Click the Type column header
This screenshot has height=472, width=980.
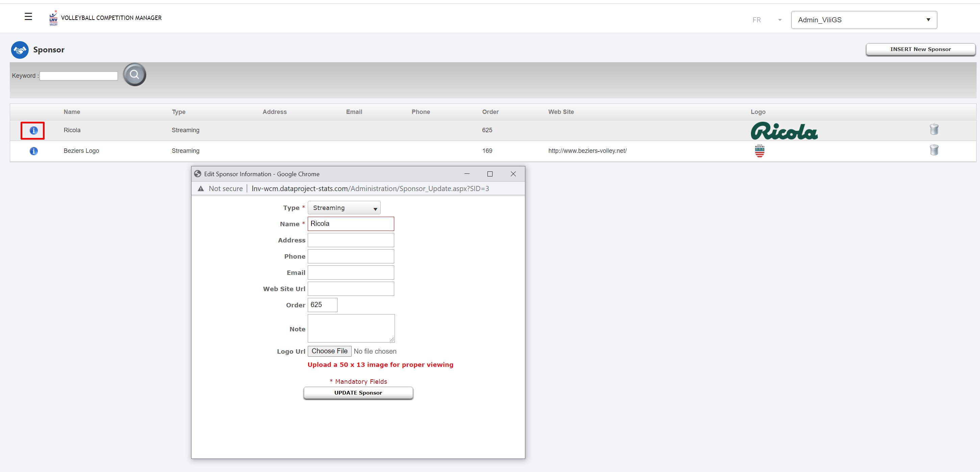click(x=178, y=112)
